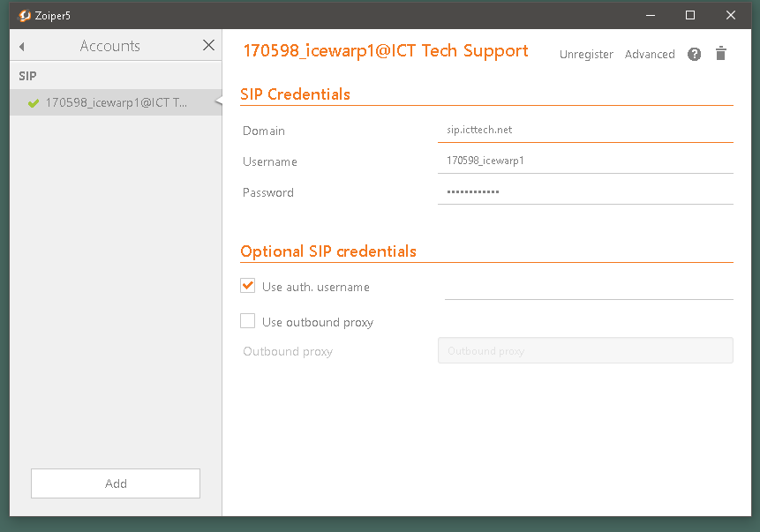Go back with the left arrow icon
Screen dimensions: 760x532
pos(22,47)
